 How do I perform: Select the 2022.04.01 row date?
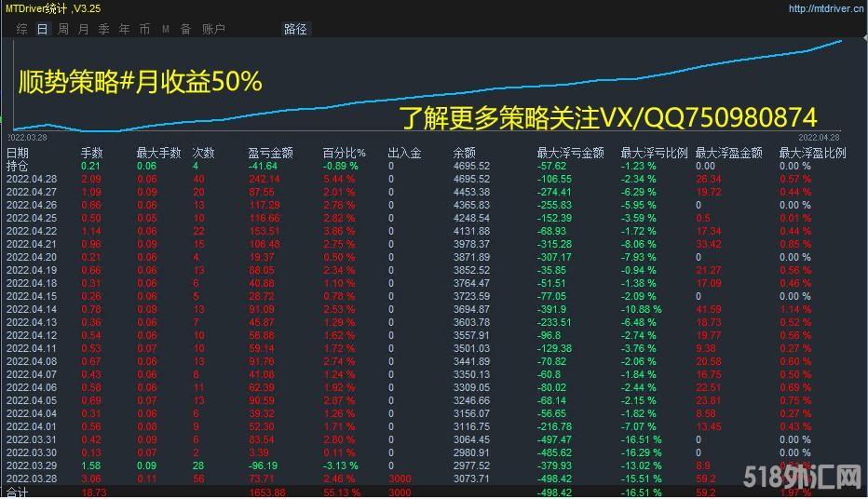(x=32, y=426)
